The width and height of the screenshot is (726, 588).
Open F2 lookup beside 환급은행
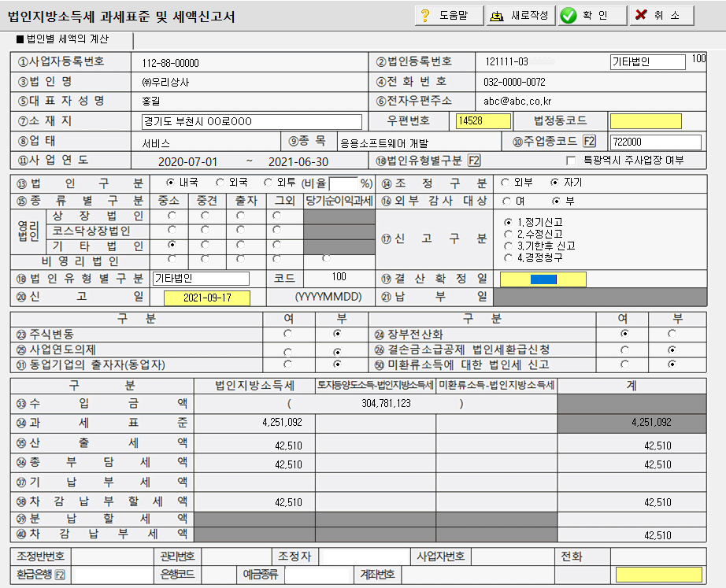tap(60, 575)
